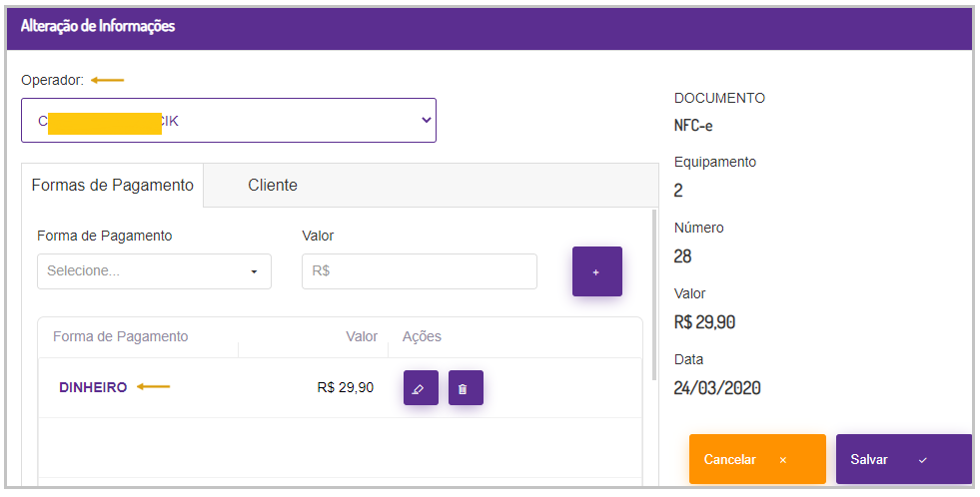Click the Forma de Pagamento column header

pyautogui.click(x=120, y=337)
